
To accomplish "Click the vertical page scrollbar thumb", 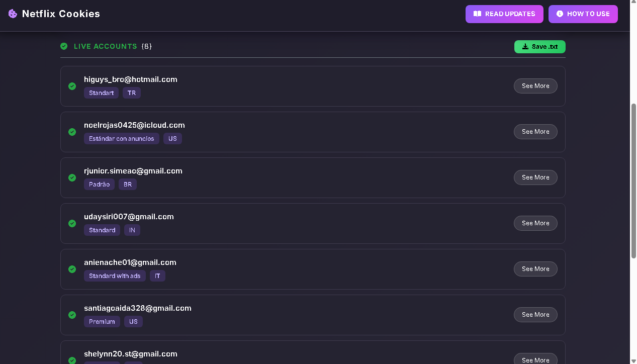I will (633, 181).
